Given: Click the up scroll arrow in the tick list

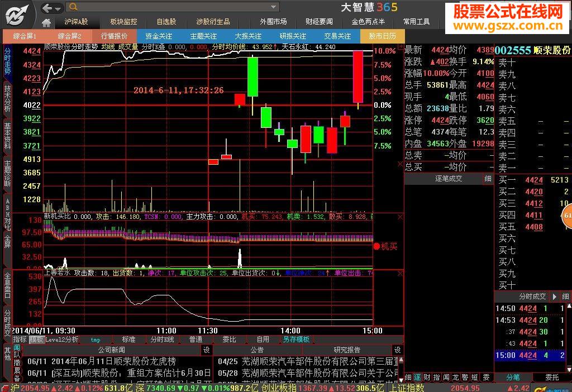Looking at the screenshot, I should tap(569, 307).
